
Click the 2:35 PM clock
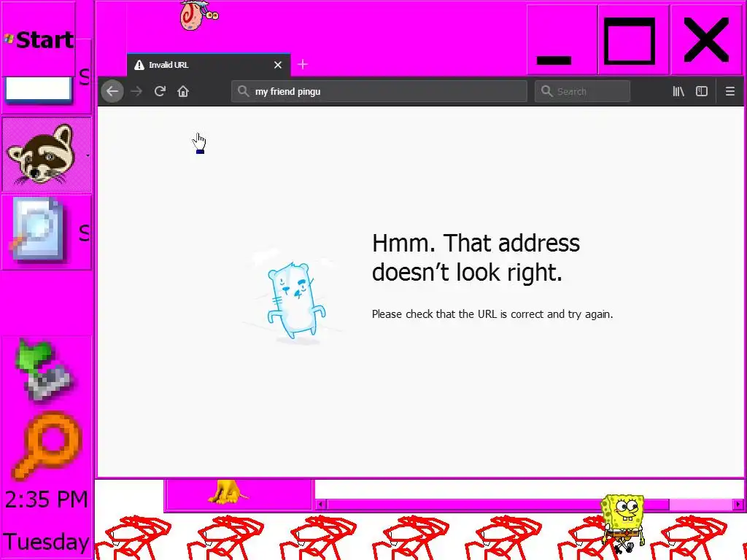(46, 499)
